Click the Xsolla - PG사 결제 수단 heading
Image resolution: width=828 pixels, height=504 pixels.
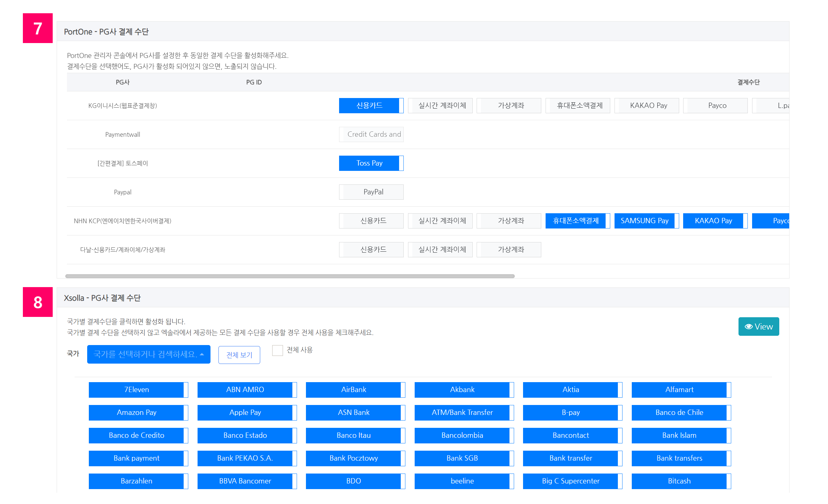tap(102, 298)
